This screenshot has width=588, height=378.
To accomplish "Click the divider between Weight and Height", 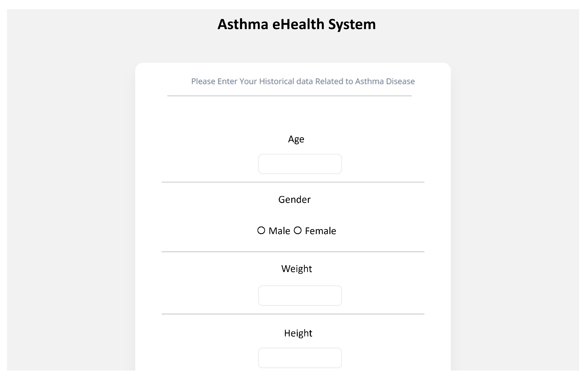I will click(293, 314).
